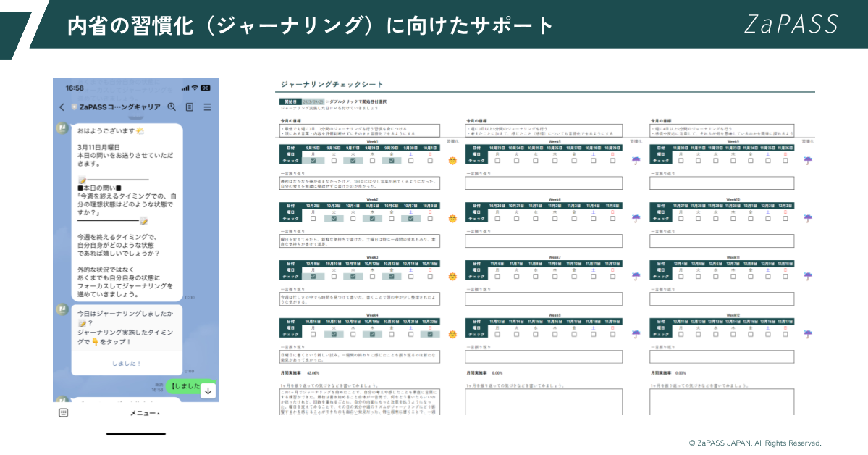This screenshot has height=455, width=868.
Task: Check the 10月1日 Sunday checkbox in Week1
Action: (430, 161)
